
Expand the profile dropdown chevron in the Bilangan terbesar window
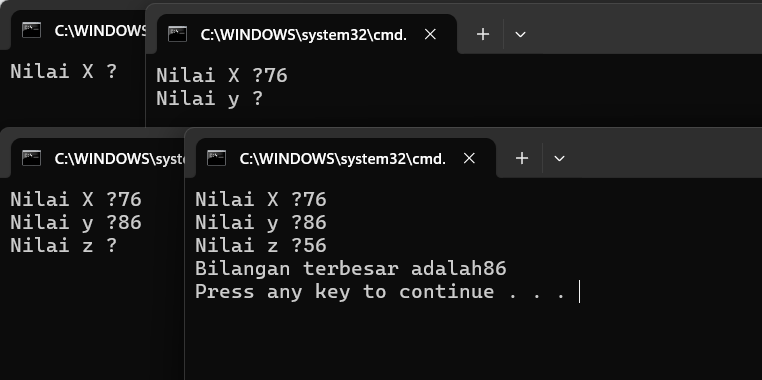pyautogui.click(x=559, y=159)
